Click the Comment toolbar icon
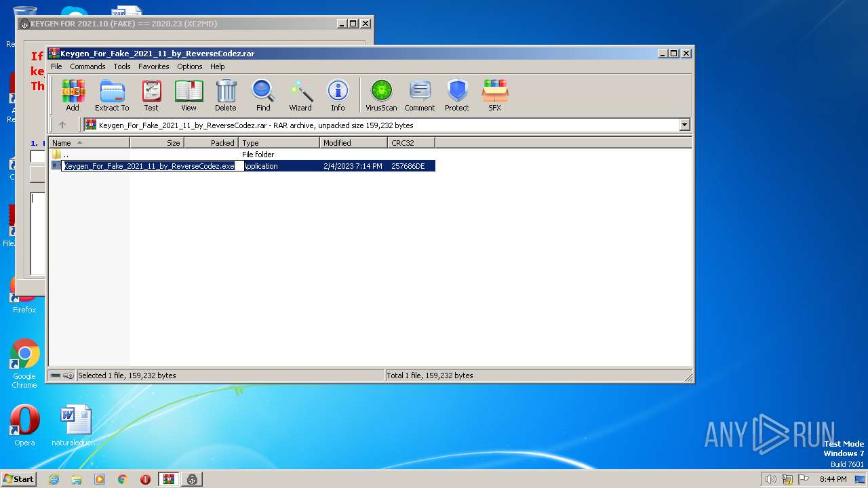The width and height of the screenshot is (868, 488). (420, 95)
